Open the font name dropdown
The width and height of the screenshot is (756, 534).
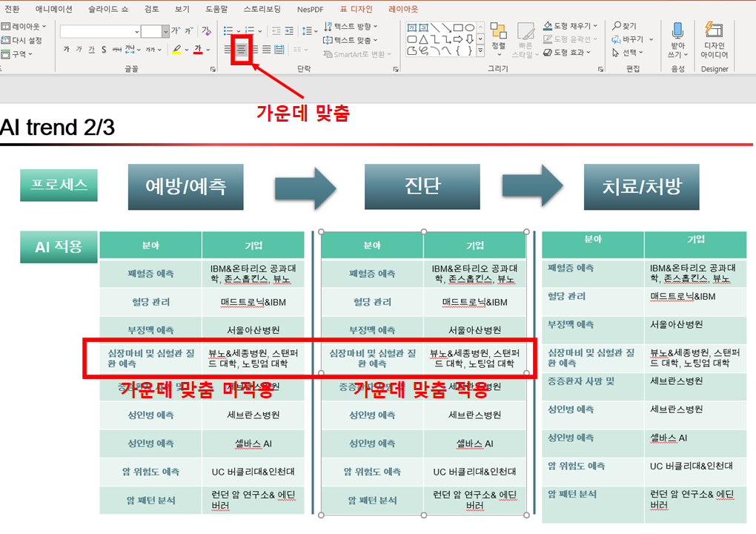coord(137,31)
